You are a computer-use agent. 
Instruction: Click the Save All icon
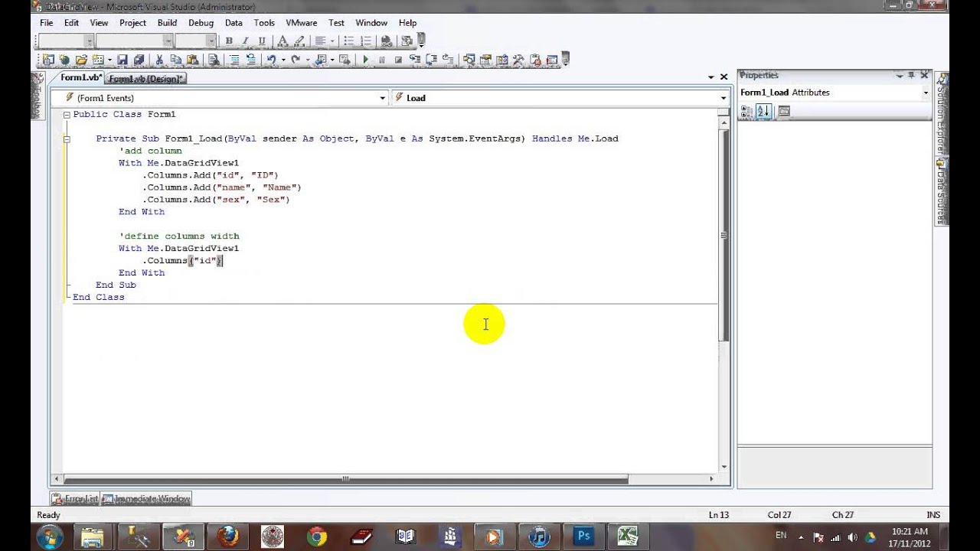click(139, 60)
